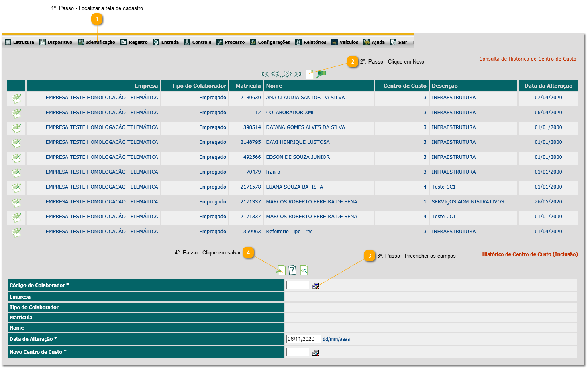
Task: Click the Novo blank page icon
Action: tap(310, 74)
